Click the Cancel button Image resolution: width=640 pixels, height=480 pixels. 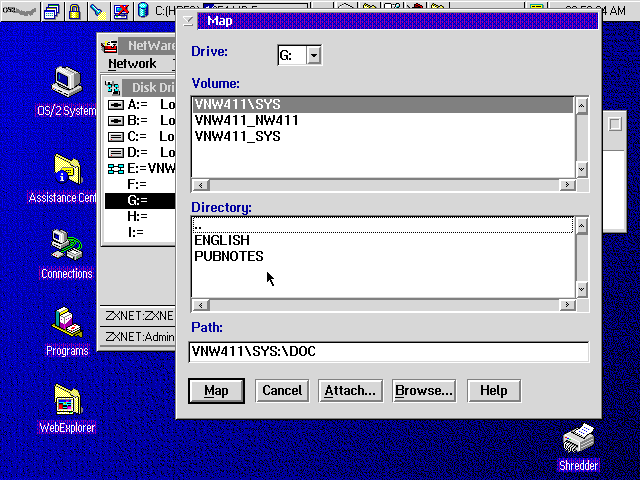click(282, 391)
